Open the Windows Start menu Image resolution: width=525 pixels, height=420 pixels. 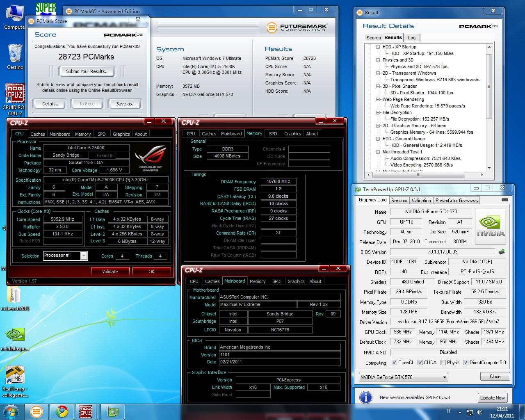point(11,411)
